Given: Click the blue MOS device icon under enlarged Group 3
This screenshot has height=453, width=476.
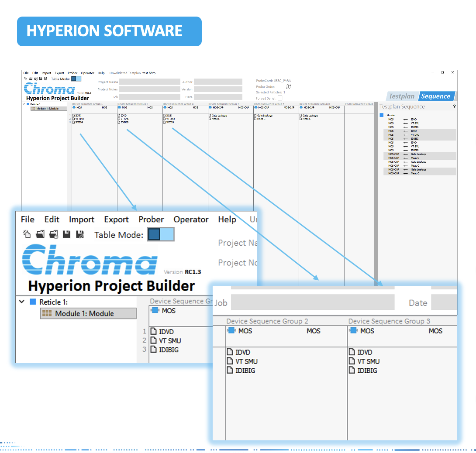Looking at the screenshot, I should pyautogui.click(x=354, y=330).
